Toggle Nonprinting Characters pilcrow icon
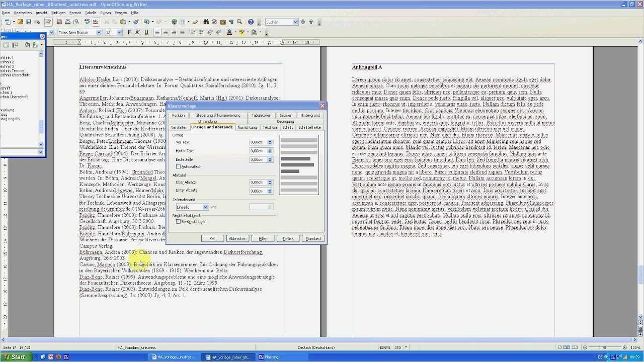The width and height of the screenshot is (644, 362). click(231, 22)
